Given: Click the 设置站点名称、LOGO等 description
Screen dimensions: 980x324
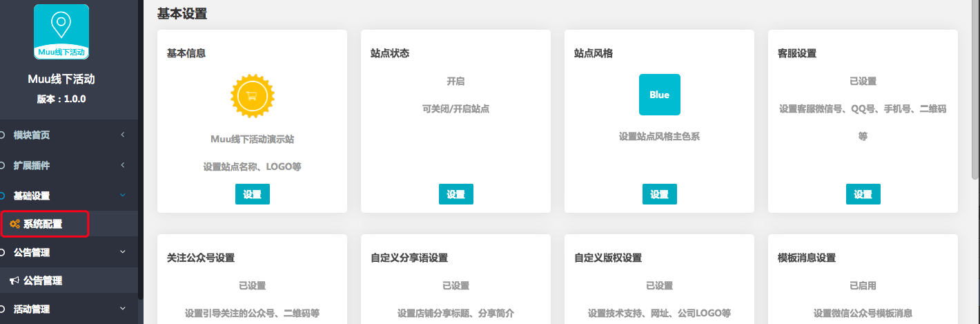Looking at the screenshot, I should (253, 166).
